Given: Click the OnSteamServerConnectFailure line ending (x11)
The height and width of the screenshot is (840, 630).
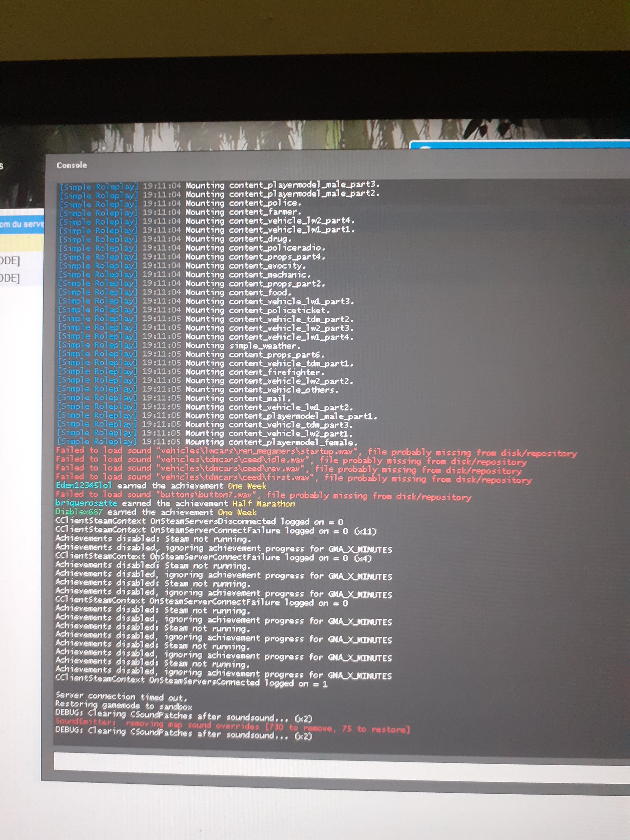Looking at the screenshot, I should pyautogui.click(x=216, y=530).
